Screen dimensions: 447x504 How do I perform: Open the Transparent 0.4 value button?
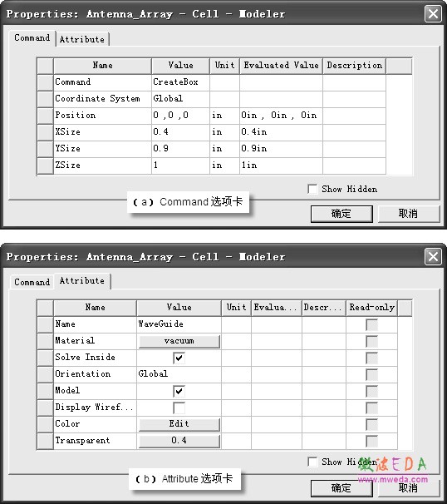click(179, 441)
